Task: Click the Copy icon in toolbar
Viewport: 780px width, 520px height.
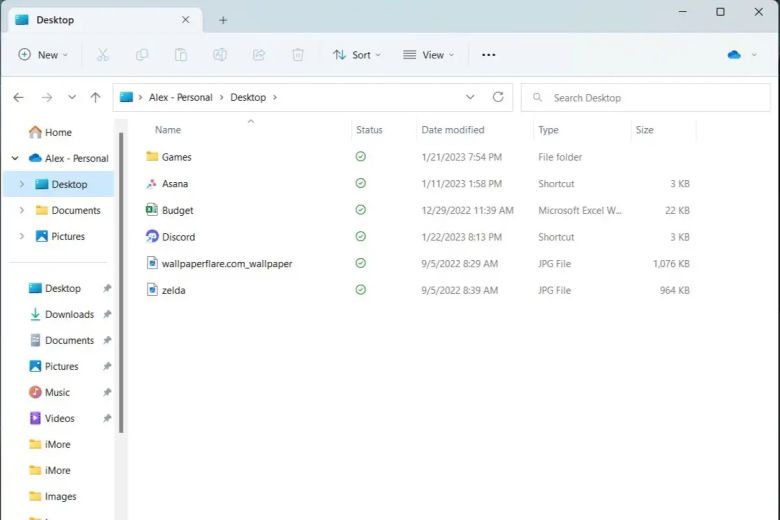Action: click(142, 55)
